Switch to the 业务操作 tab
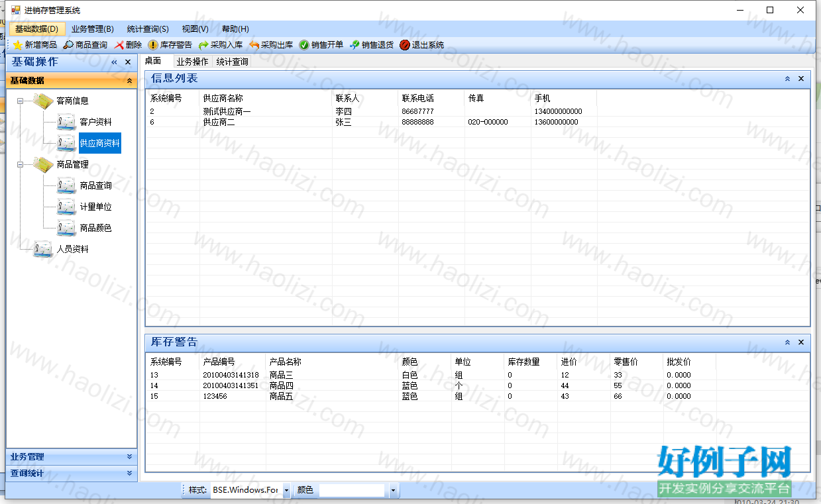 [192, 62]
